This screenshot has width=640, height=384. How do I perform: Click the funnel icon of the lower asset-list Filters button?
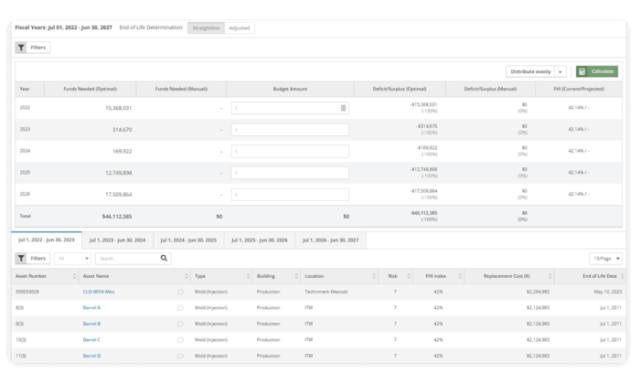(21, 258)
